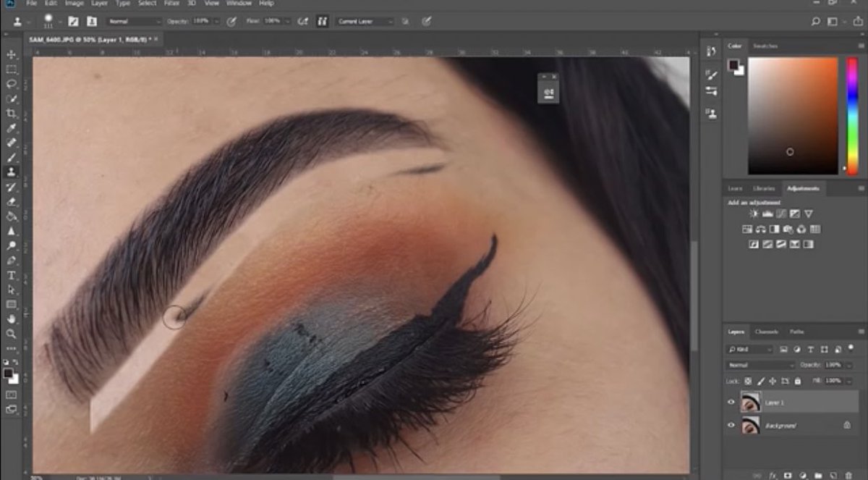The image size is (868, 480).
Task: Toggle filter for type layers
Action: pos(812,350)
